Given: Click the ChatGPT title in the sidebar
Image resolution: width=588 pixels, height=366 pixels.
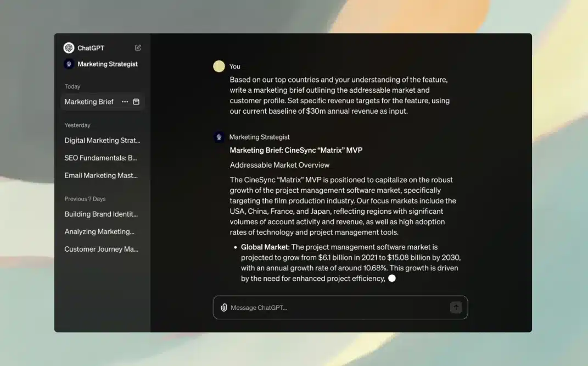Looking at the screenshot, I should tap(91, 48).
